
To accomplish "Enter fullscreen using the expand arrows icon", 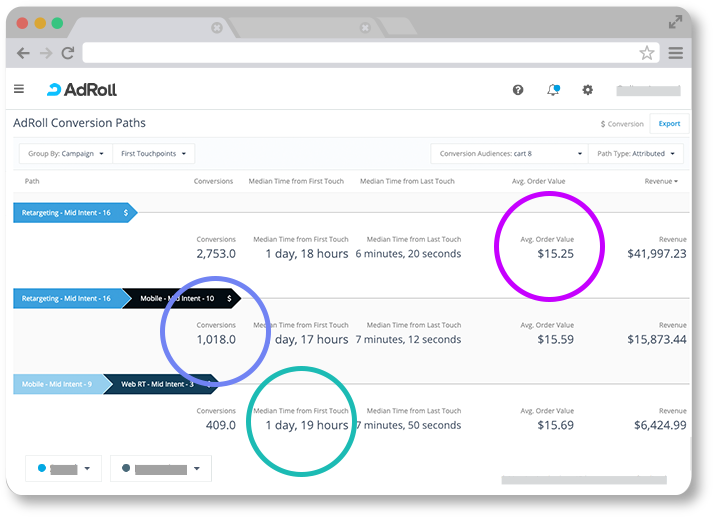I will (x=675, y=22).
